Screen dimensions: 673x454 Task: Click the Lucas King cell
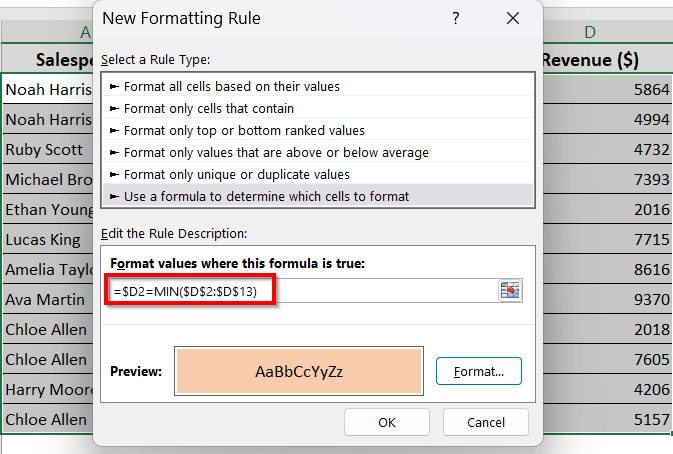click(x=48, y=239)
